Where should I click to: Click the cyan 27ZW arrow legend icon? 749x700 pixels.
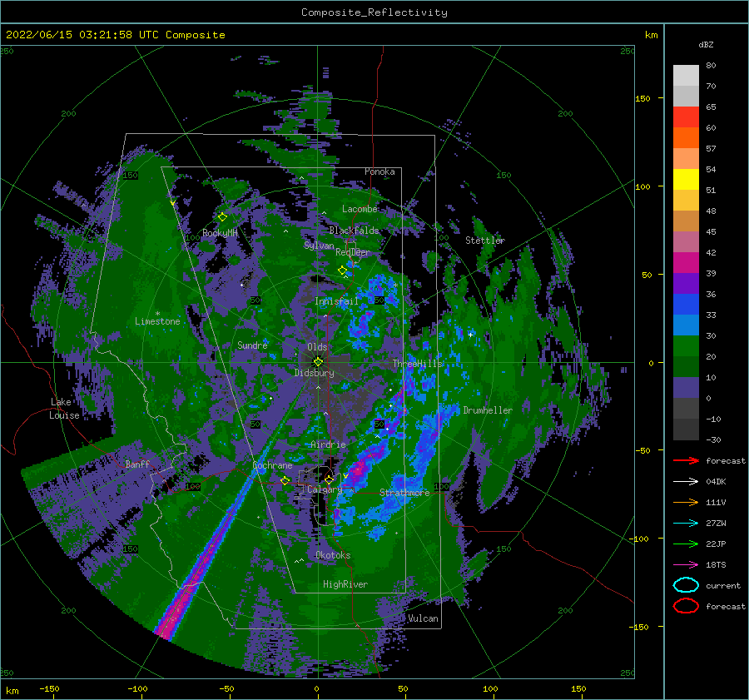click(x=686, y=524)
